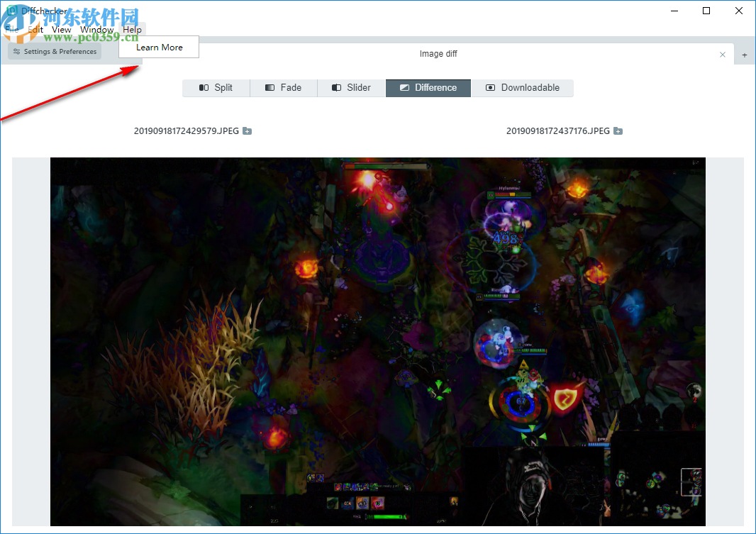Switch to Downloadable view mode

click(x=523, y=88)
